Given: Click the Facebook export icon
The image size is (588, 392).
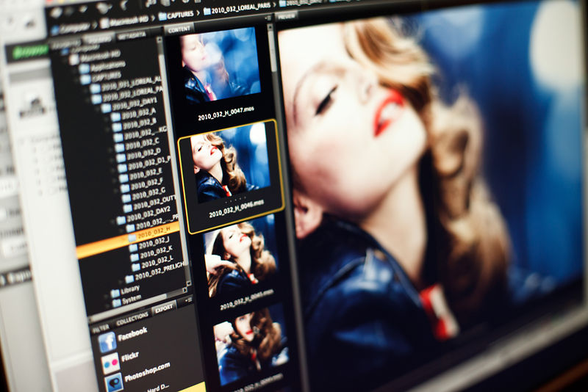Looking at the screenshot, I should coord(107,343).
